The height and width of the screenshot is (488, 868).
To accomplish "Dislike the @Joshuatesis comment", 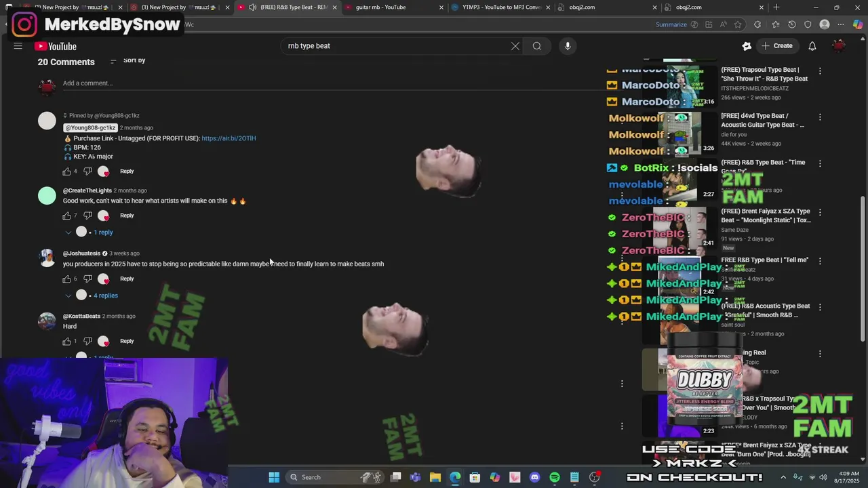I will [87, 279].
